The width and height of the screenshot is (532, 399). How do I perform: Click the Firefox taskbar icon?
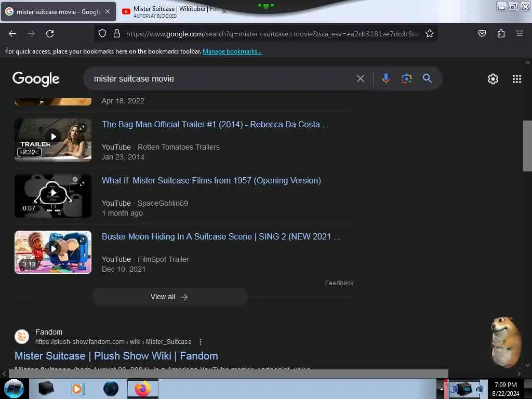143,389
